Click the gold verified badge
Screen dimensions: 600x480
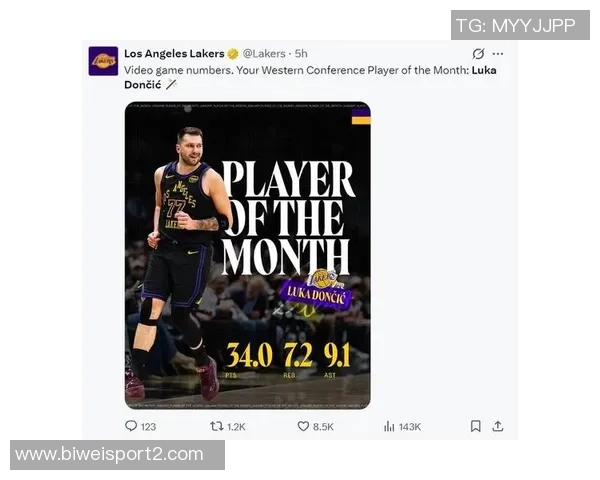pyautogui.click(x=233, y=54)
